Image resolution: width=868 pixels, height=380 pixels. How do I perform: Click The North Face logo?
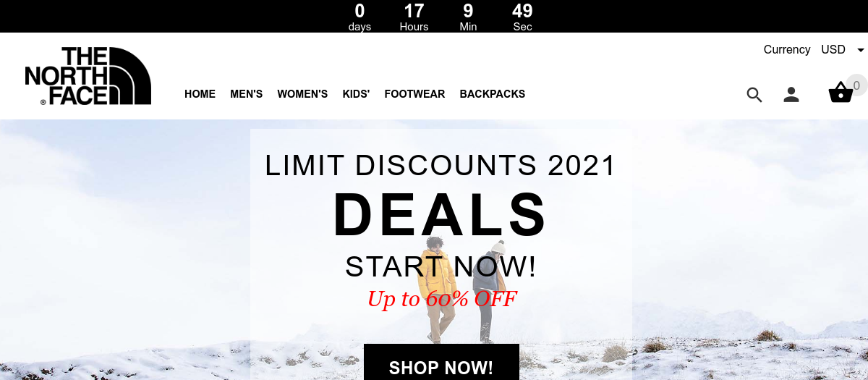(x=88, y=76)
